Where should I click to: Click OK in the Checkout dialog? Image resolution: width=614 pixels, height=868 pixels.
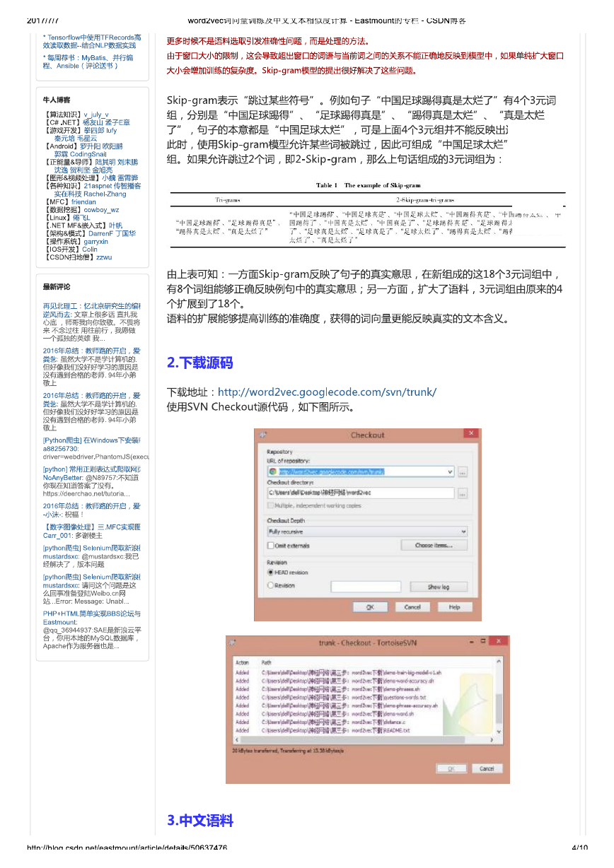coord(371,607)
